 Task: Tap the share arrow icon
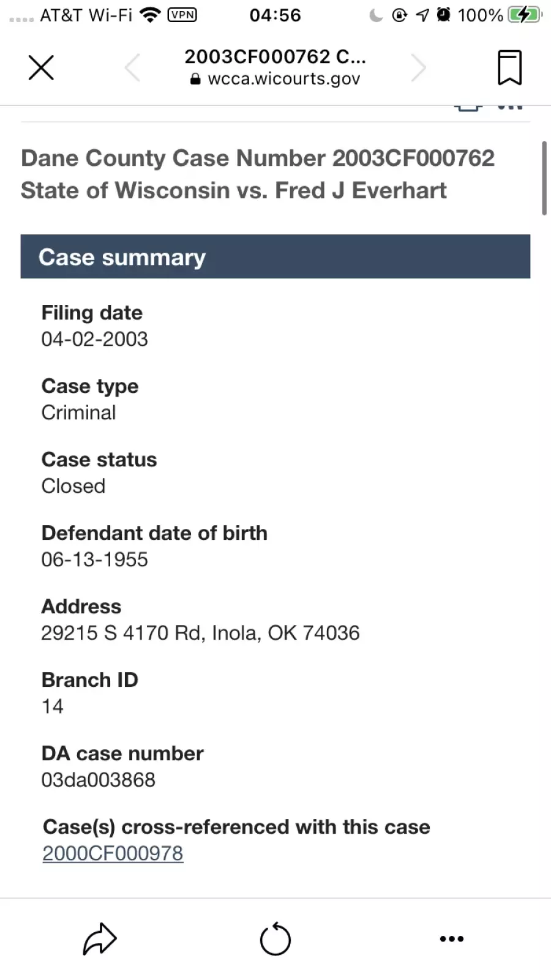tap(99, 938)
